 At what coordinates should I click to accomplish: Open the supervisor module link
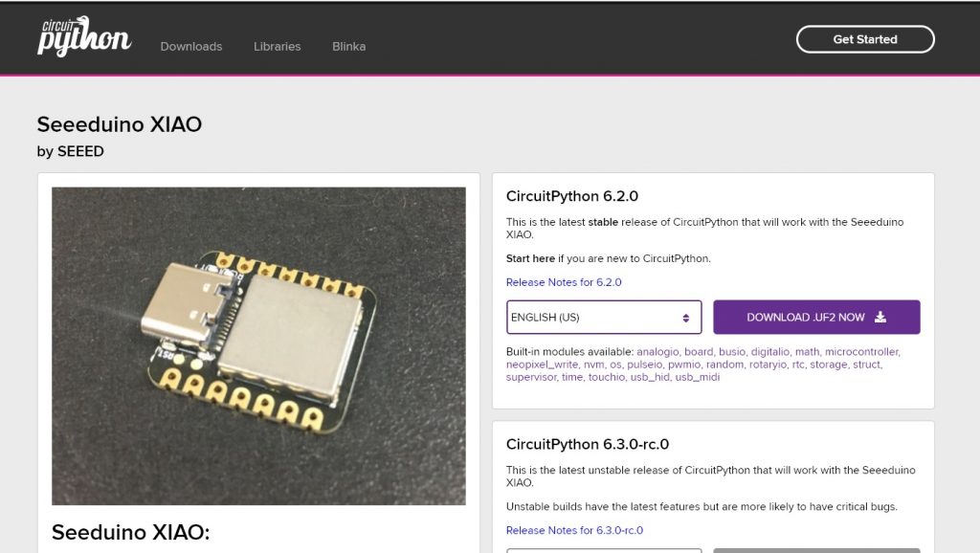point(530,377)
